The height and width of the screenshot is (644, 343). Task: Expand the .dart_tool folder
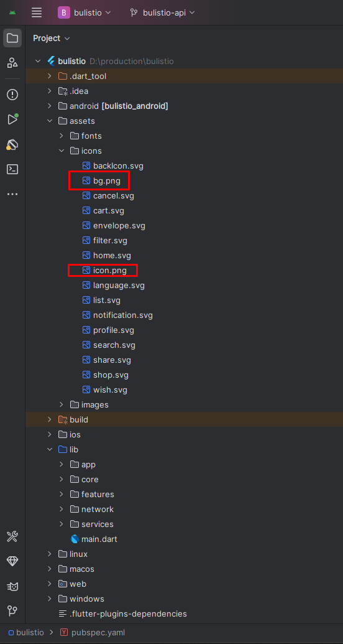point(50,76)
